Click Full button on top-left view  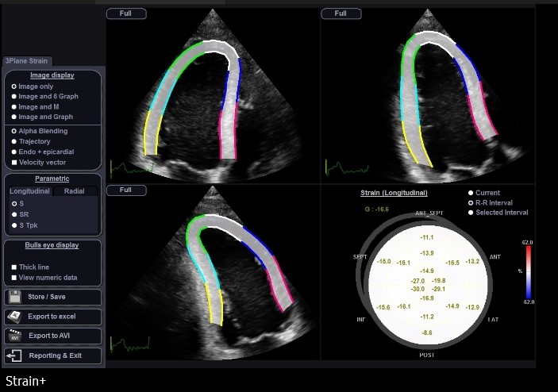click(126, 13)
